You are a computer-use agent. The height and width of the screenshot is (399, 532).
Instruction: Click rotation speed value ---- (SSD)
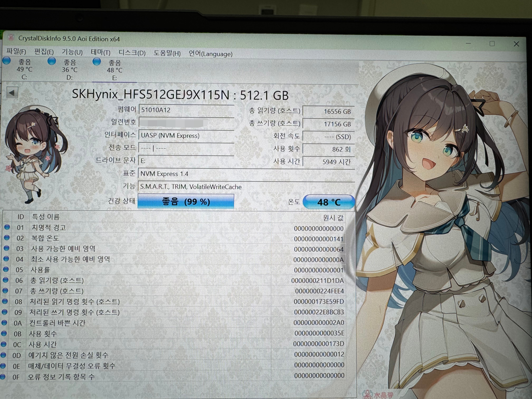tap(329, 137)
